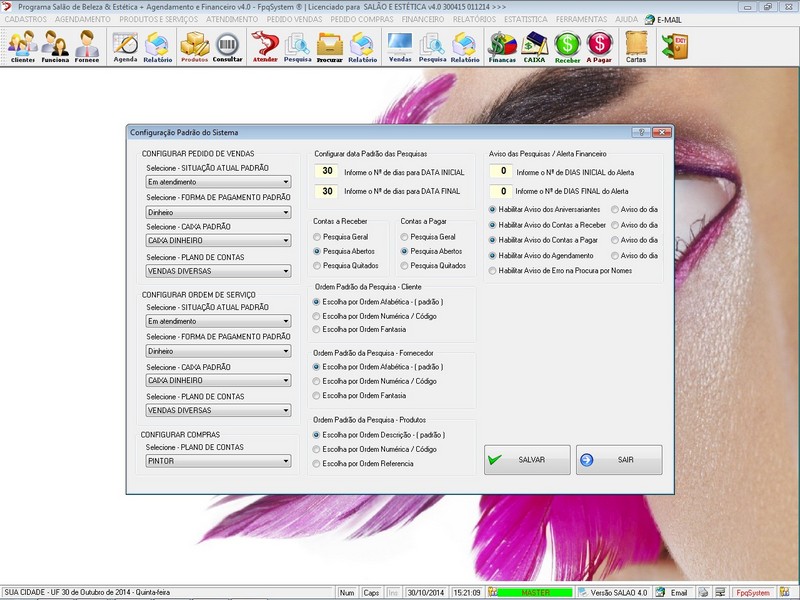Open the red A Pagar dollar icon
The width and height of the screenshot is (800, 600).
[x=599, y=46]
